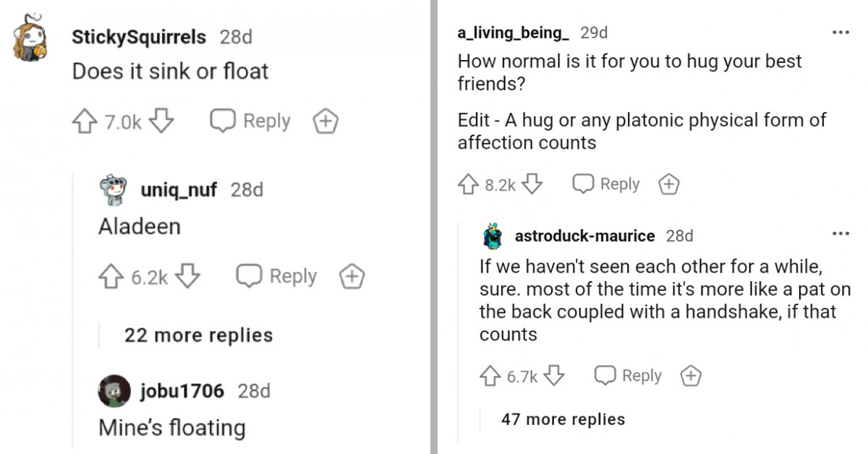Viewport: 868px width, 454px height.
Task: Upvote the Aladeen comment
Action: pyautogui.click(x=112, y=275)
